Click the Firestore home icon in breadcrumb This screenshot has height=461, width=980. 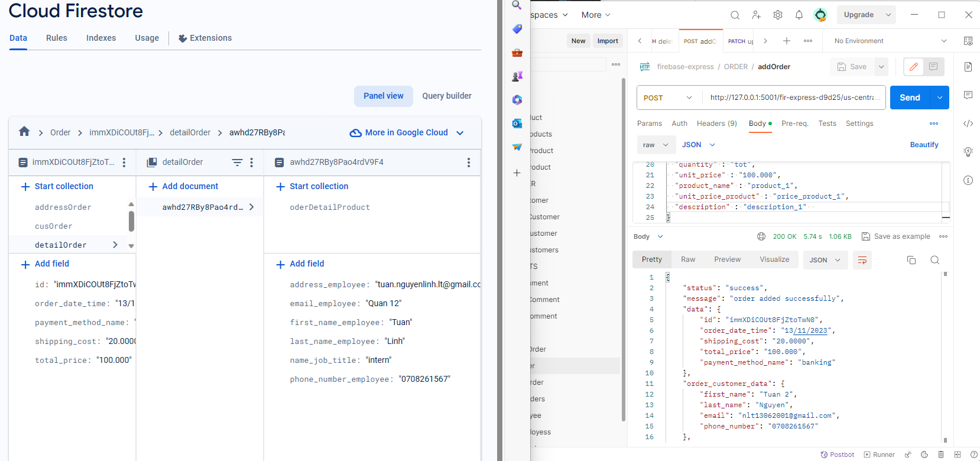point(24,132)
